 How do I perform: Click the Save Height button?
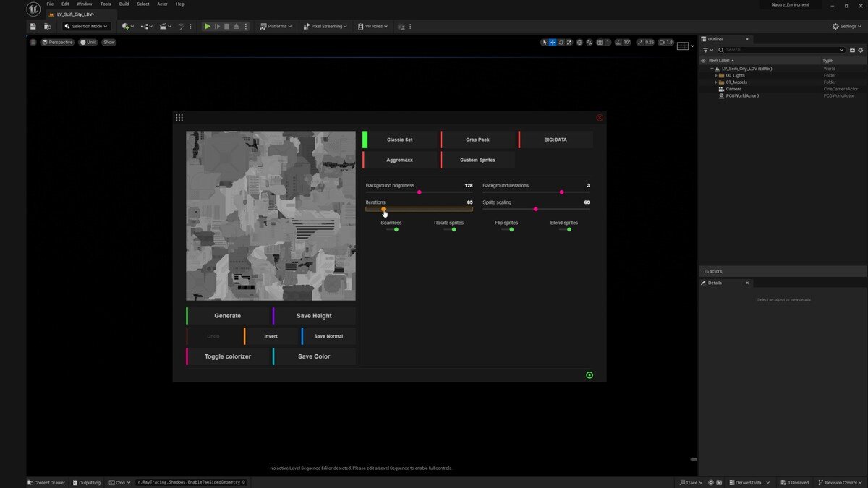click(x=314, y=316)
